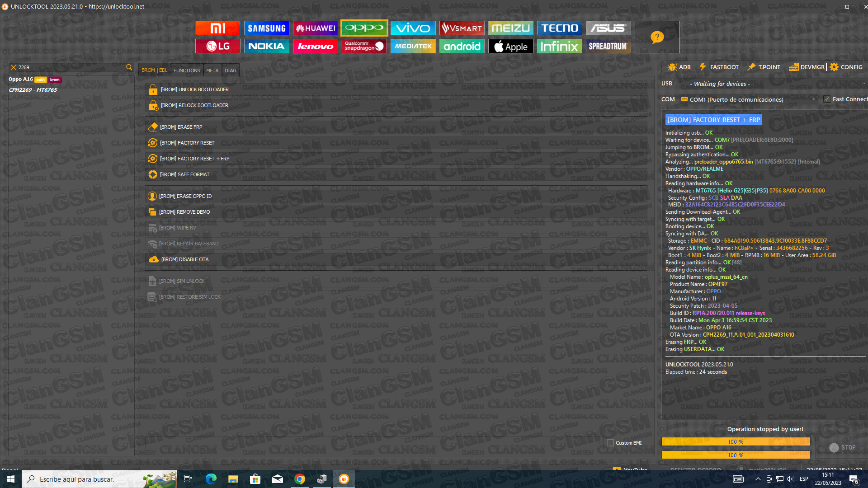Select the Samsung brand icon
The width and height of the screenshot is (868, 488).
(267, 28)
